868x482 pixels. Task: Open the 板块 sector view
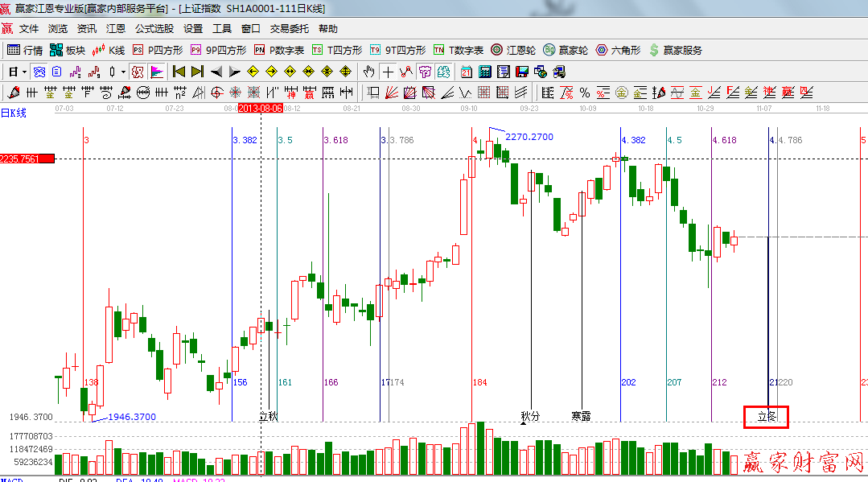68,50
